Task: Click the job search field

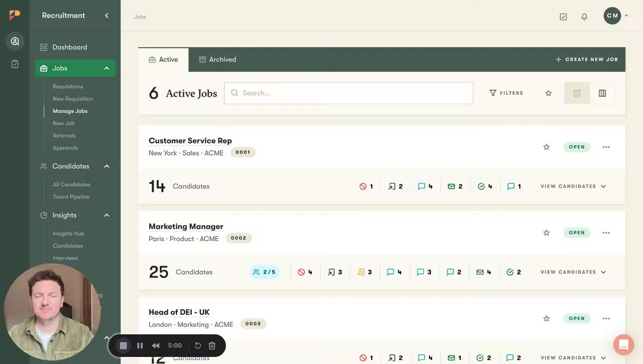Action: tap(349, 93)
